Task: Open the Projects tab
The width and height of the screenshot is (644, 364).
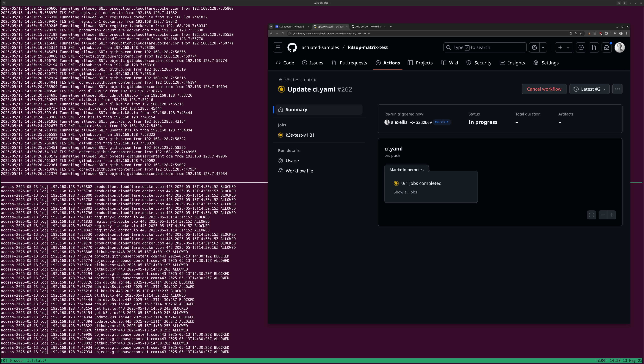Action: click(420, 63)
